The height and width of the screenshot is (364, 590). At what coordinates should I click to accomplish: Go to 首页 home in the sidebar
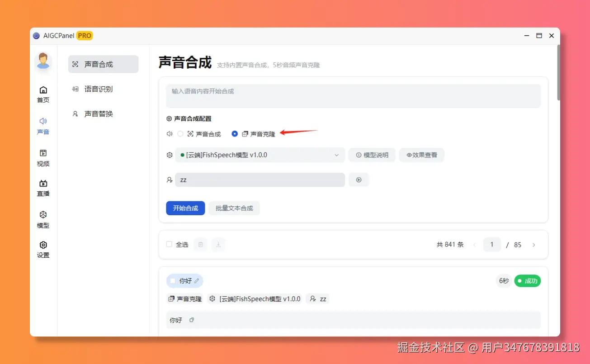pyautogui.click(x=43, y=95)
